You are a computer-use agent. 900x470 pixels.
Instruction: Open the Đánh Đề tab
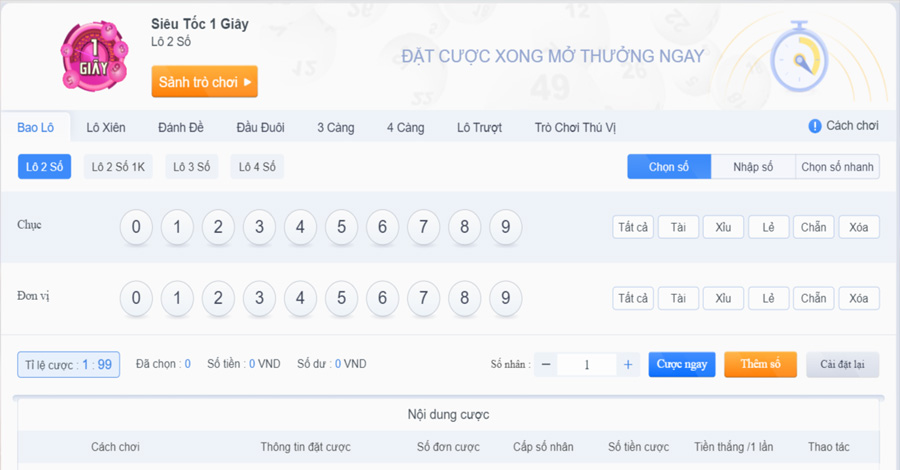[181, 127]
